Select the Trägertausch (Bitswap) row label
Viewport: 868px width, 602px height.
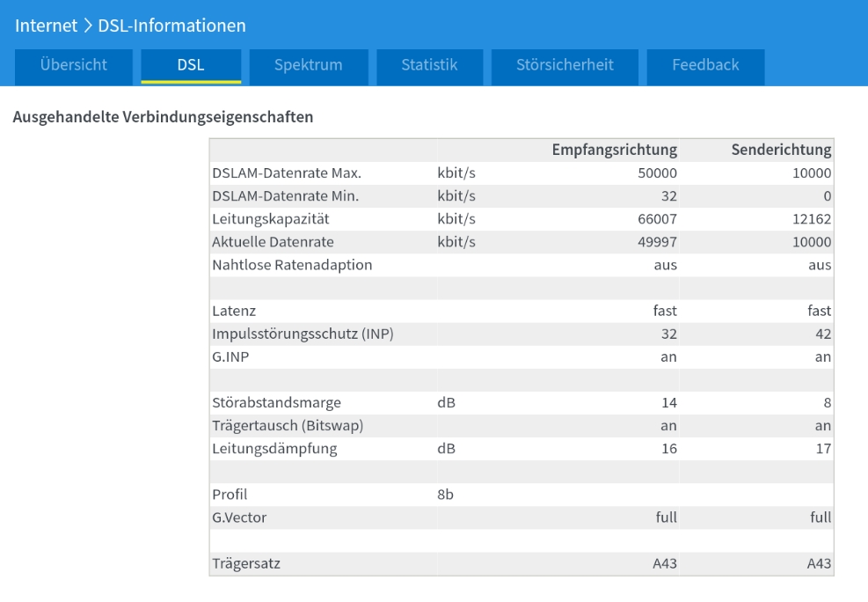point(288,425)
